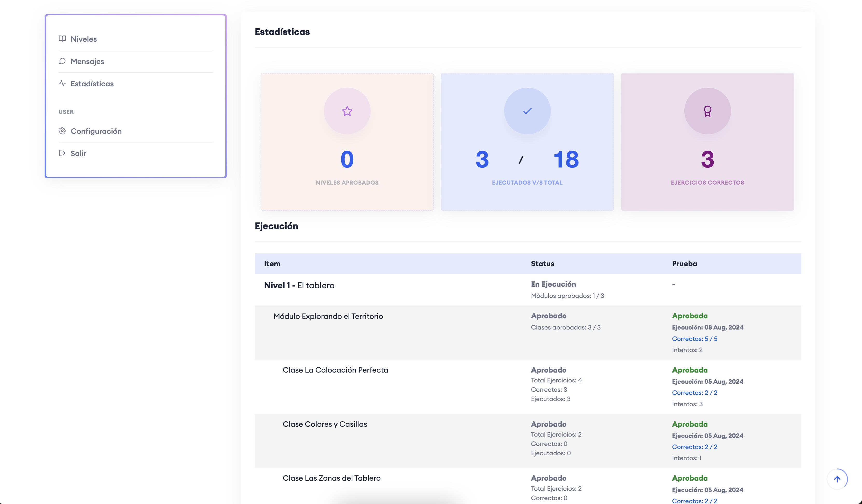The height and width of the screenshot is (504, 862).
Task: Click the logout arrow icon beside Salir
Action: coord(62,153)
